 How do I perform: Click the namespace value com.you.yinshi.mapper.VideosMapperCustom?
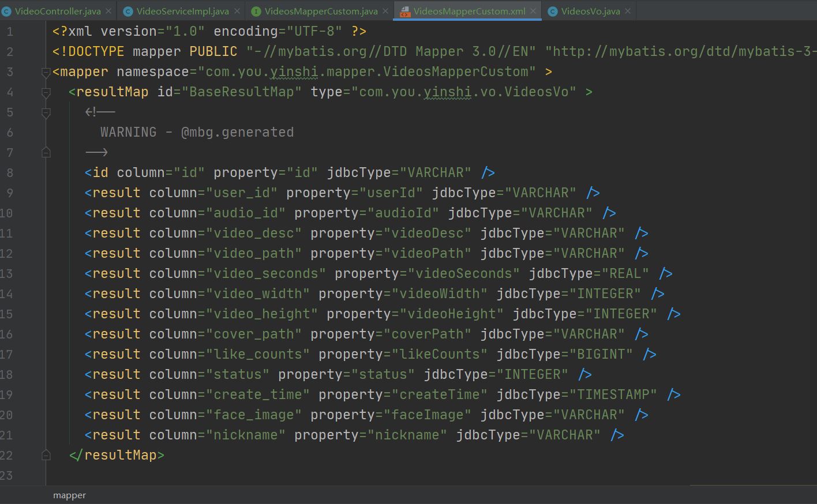tap(367, 72)
